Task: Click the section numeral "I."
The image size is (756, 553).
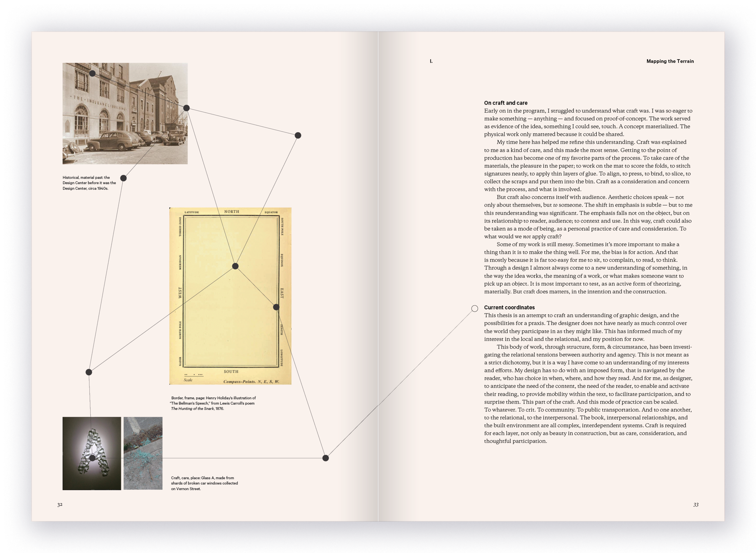Action: click(431, 61)
